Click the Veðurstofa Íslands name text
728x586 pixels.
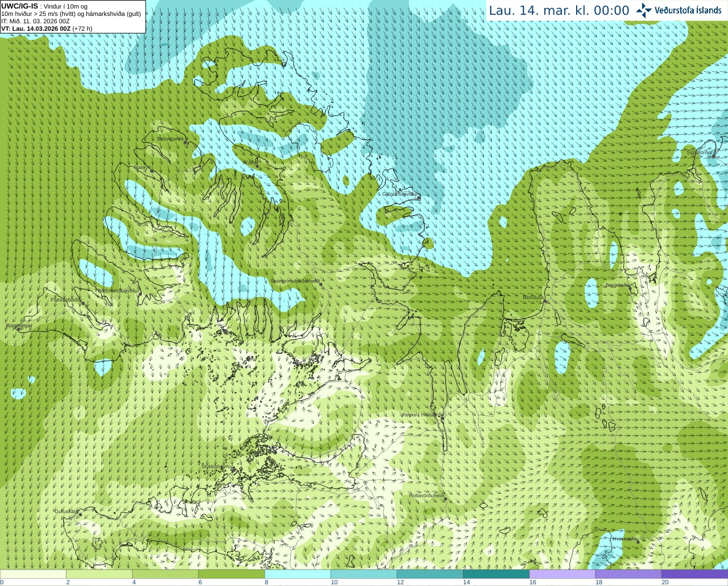(688, 10)
